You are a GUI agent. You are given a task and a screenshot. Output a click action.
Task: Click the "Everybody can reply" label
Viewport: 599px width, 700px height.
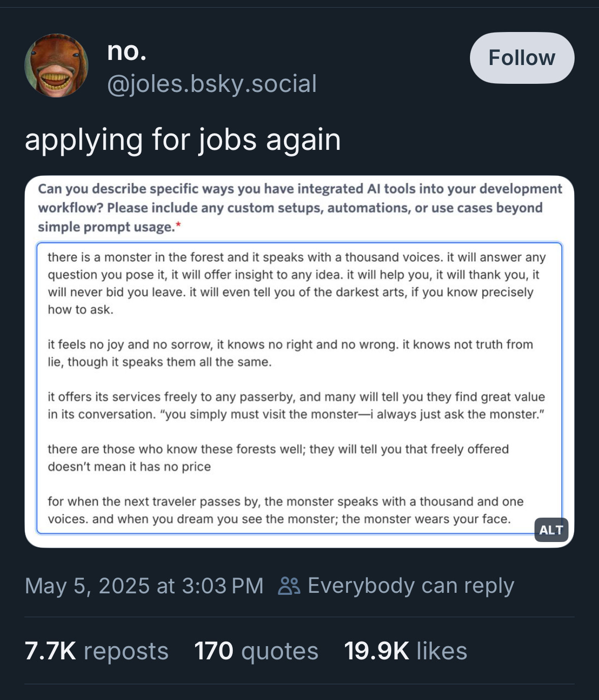coord(411,586)
